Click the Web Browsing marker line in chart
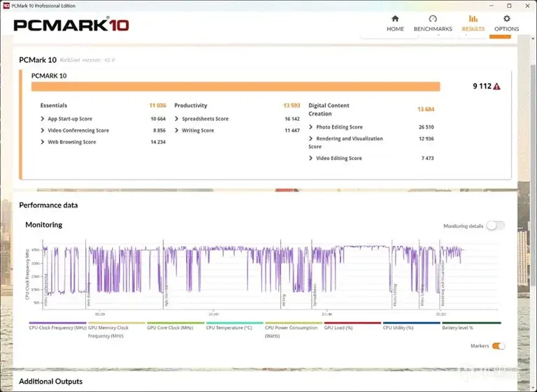Screen dimensions: 537x392 click(86, 275)
